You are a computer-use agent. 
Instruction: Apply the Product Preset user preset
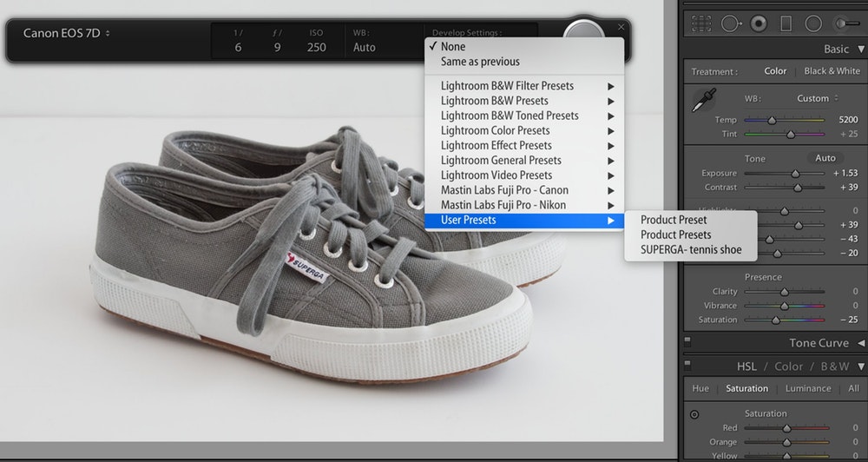690,220
